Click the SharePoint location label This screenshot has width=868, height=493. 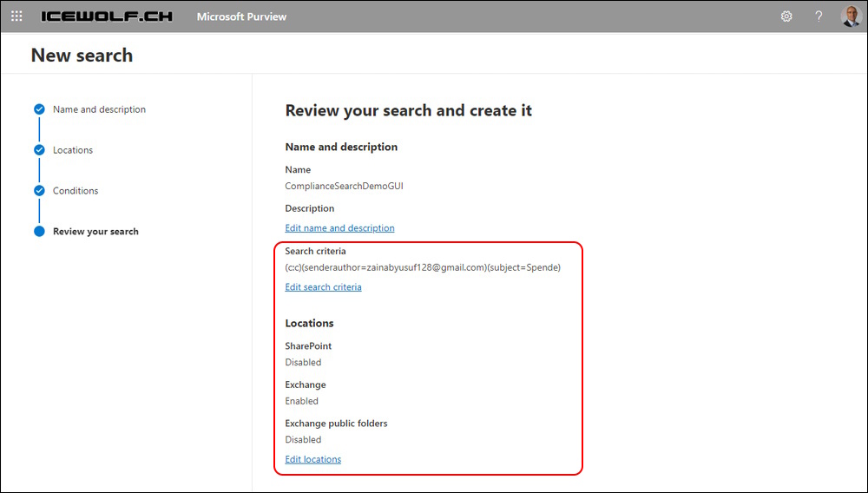coord(308,345)
